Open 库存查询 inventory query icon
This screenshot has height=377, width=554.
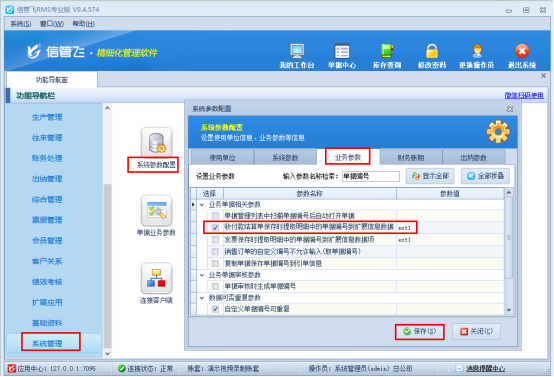(x=387, y=51)
